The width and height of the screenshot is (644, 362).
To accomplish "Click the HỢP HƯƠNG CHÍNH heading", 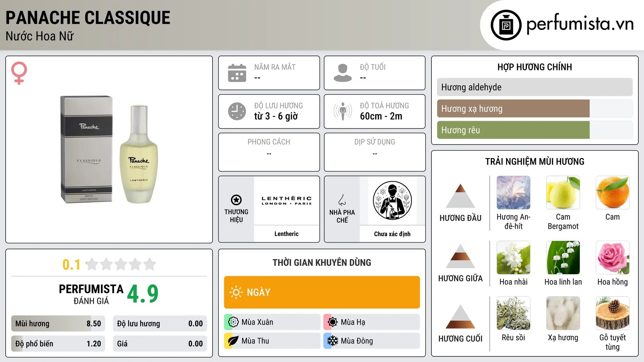I will (535, 67).
